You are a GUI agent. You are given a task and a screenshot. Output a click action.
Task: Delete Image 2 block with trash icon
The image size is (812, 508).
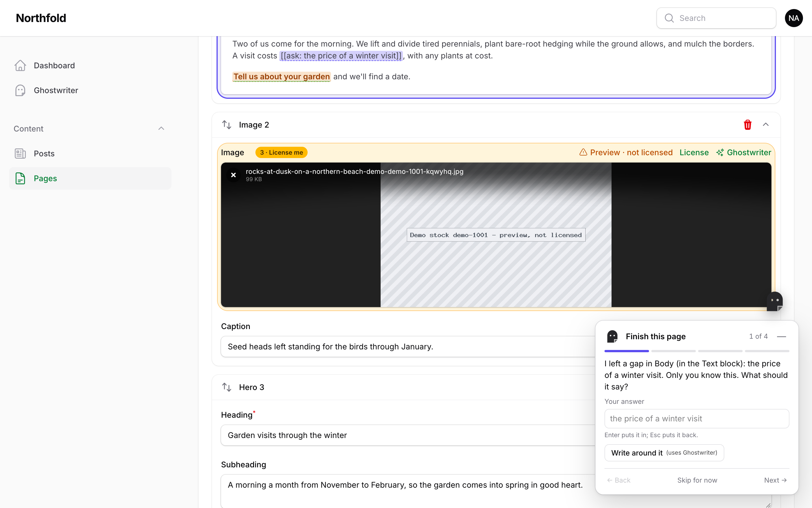coord(748,125)
